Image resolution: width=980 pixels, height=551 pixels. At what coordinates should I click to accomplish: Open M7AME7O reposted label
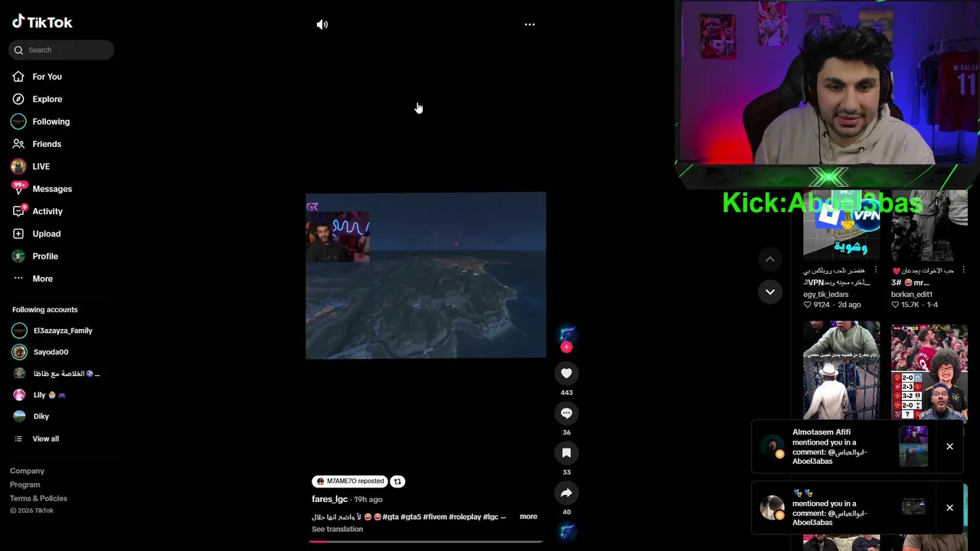pos(350,481)
